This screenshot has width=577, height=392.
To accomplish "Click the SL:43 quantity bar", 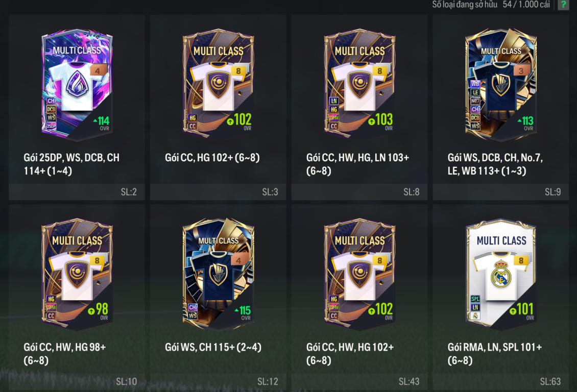I will 359,382.
